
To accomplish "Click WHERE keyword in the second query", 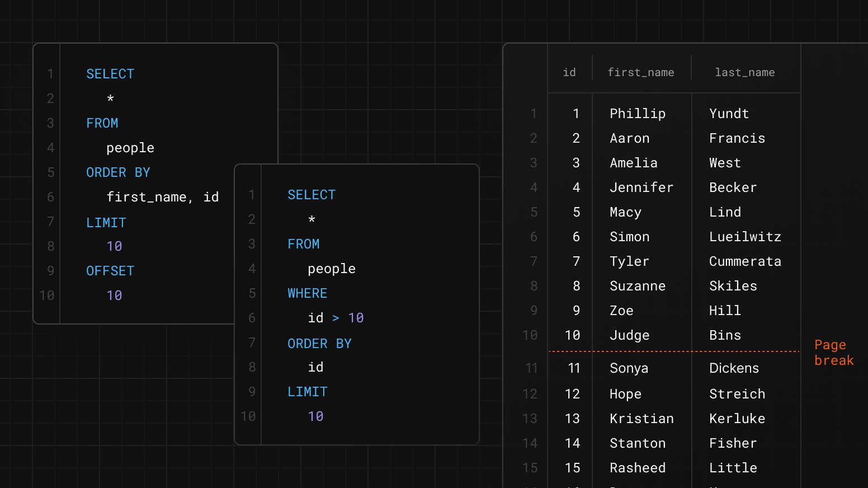I will tap(308, 293).
